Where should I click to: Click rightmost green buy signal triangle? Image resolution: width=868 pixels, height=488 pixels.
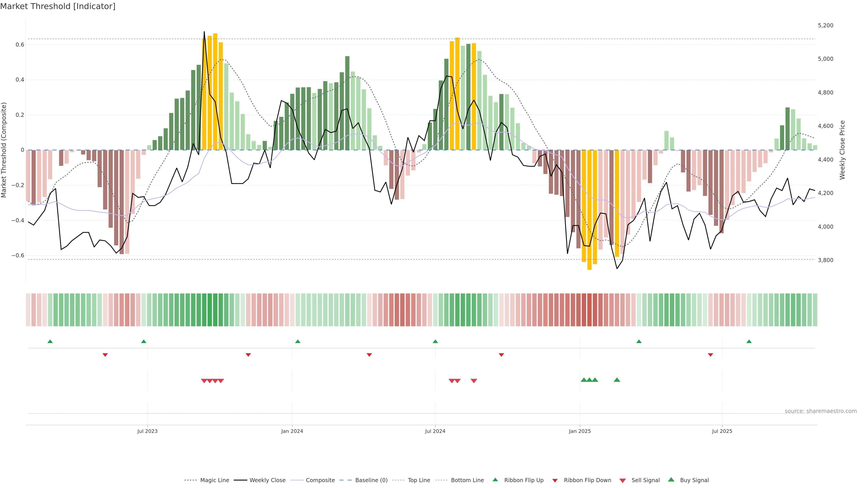tap(617, 380)
